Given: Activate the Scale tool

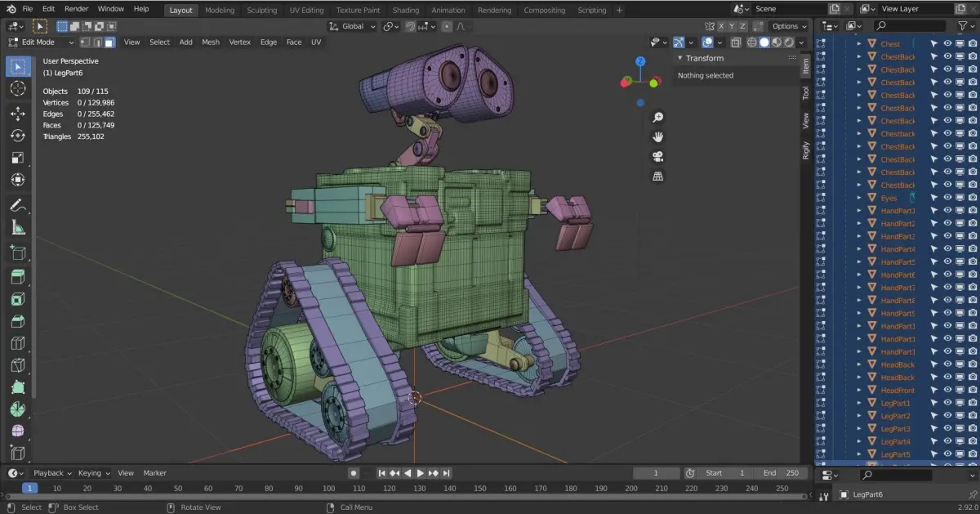Looking at the screenshot, I should pyautogui.click(x=18, y=158).
